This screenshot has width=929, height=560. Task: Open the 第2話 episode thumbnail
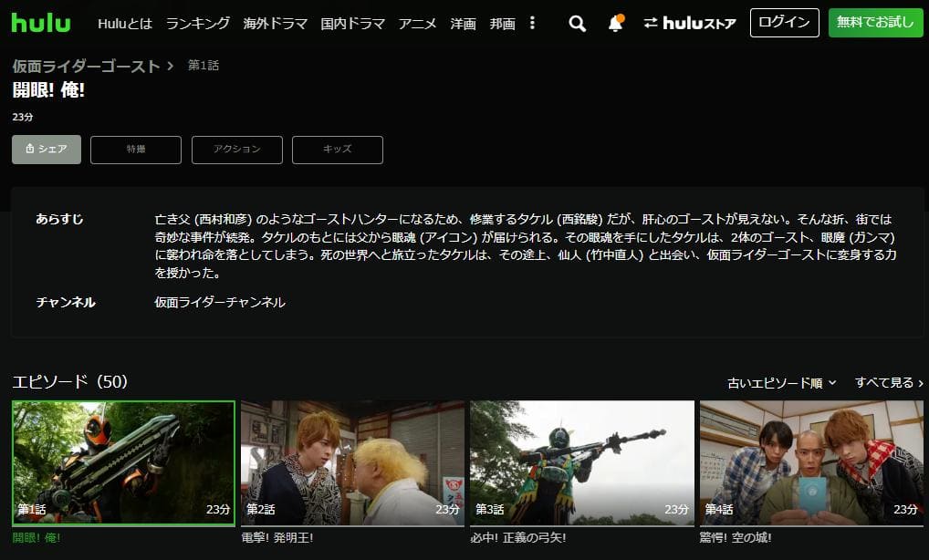click(352, 463)
